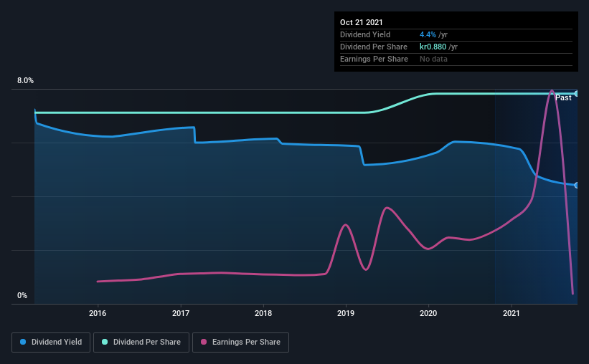Select the Dividend Per Share endpoint marker
Image resolution: width=589 pixels, height=364 pixels.
(x=577, y=93)
